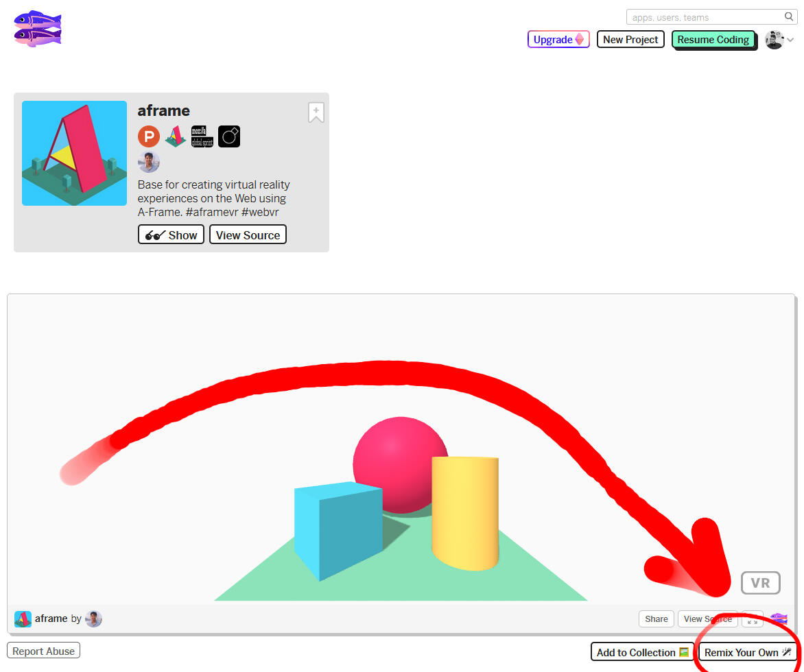Open the orange Product Hunt team avatar
Screen dimensions: 804x672
pos(149,136)
